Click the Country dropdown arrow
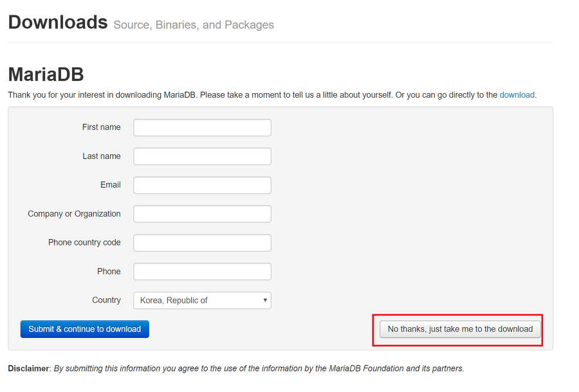Viewport: 579px width, 392px height. click(x=264, y=300)
